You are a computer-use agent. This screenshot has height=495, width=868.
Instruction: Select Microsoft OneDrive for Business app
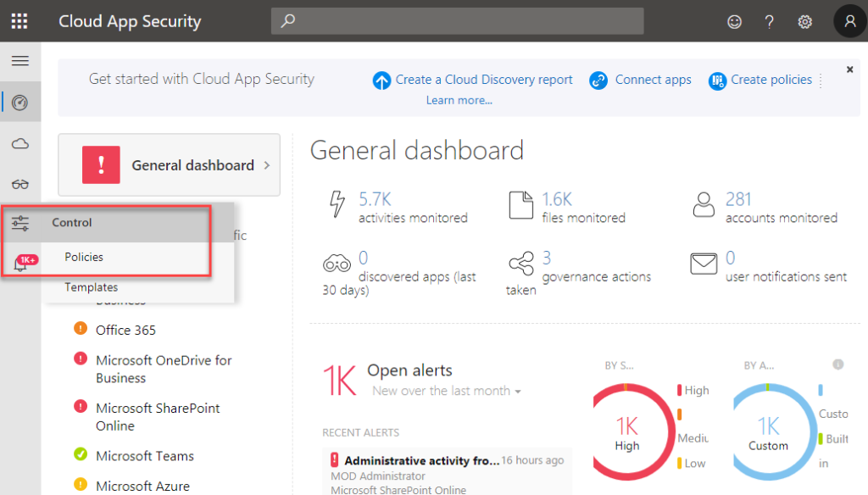point(164,369)
